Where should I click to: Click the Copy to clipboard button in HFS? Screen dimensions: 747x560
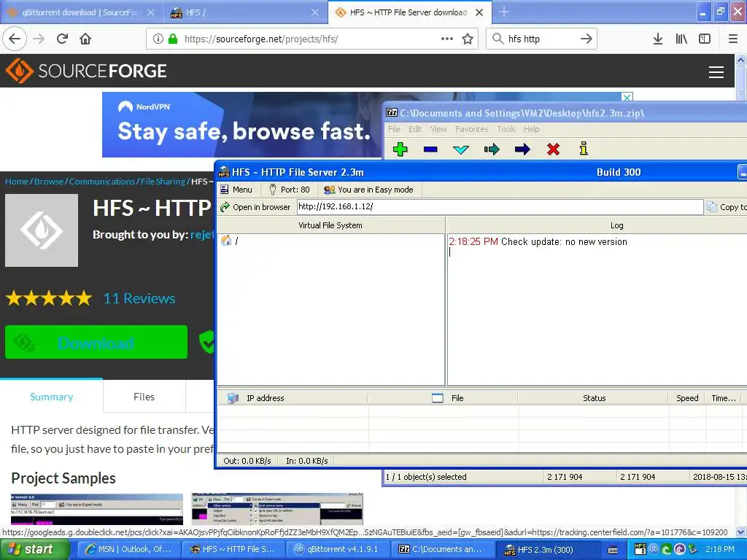coord(726,207)
